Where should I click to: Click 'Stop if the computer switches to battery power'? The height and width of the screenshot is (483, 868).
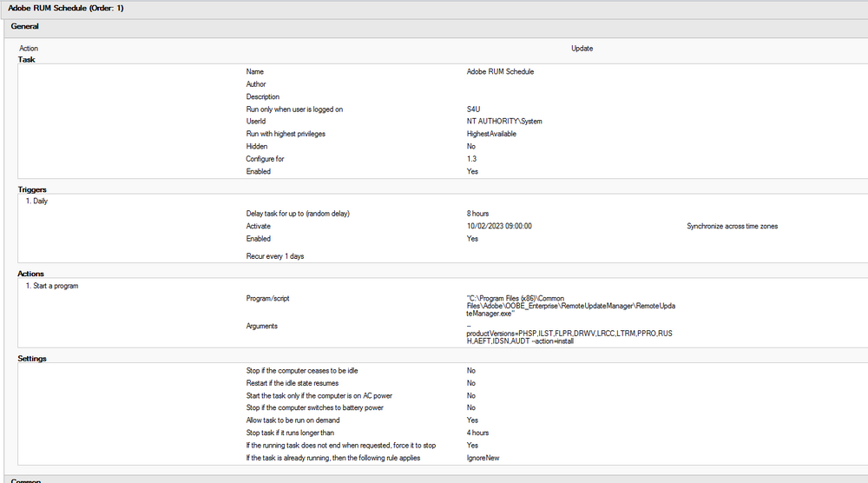tap(314, 407)
